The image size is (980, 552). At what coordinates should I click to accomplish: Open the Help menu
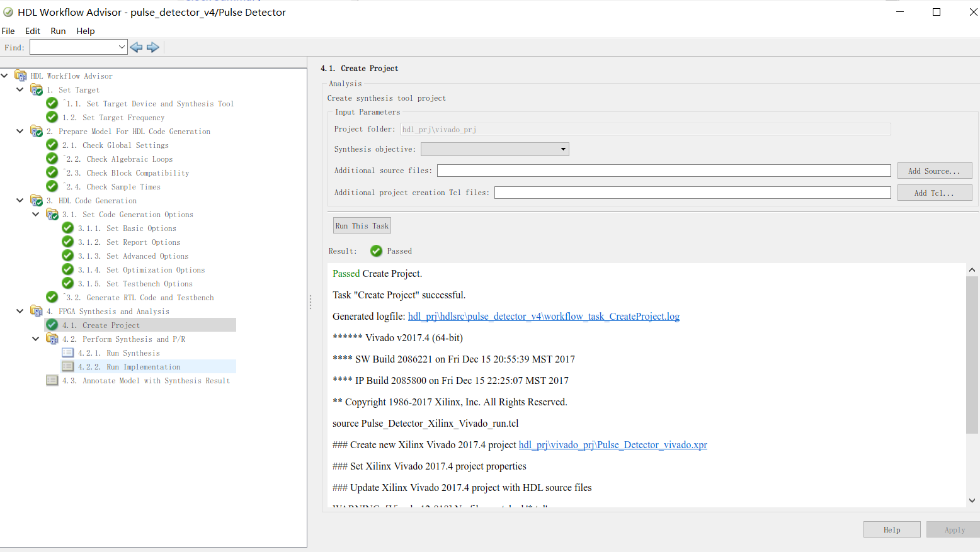click(x=86, y=31)
